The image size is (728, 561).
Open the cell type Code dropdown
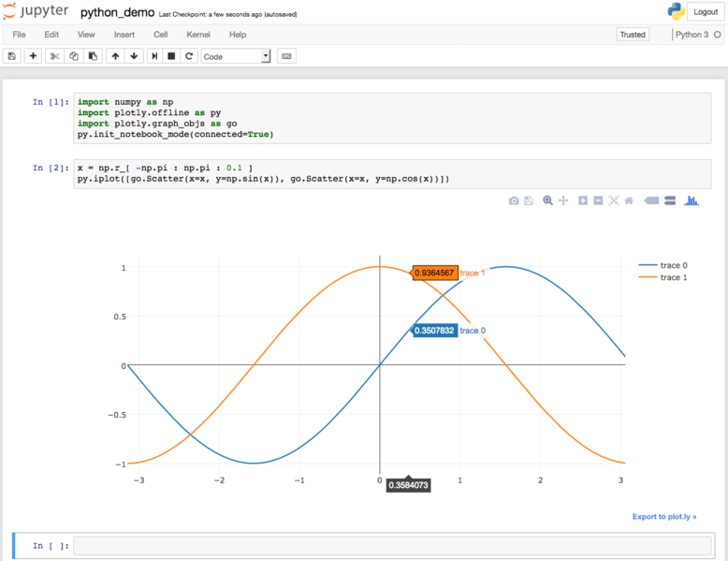pos(236,56)
